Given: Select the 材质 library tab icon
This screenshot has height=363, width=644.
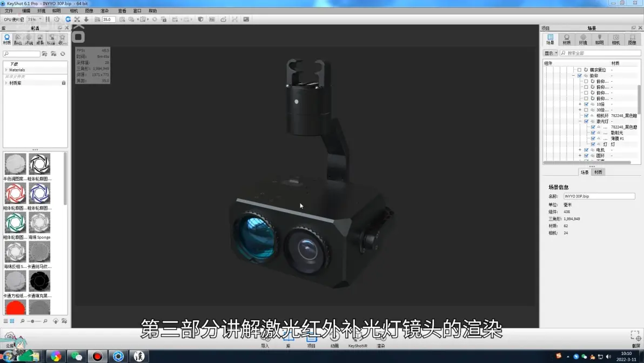Looking at the screenshot, I should [7, 39].
